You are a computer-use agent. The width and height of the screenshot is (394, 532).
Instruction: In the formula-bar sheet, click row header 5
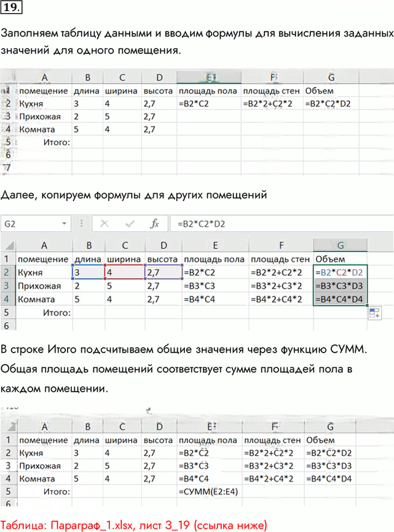coord(7,312)
